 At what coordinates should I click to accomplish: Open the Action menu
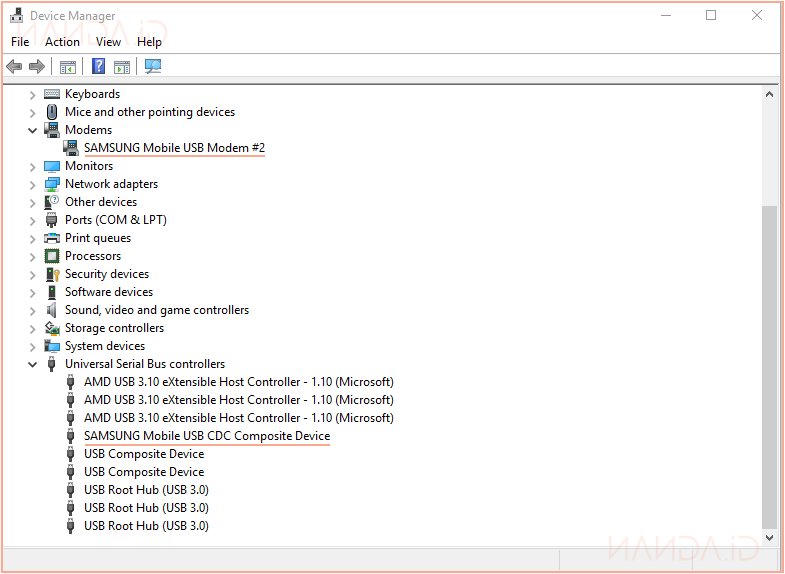point(62,42)
